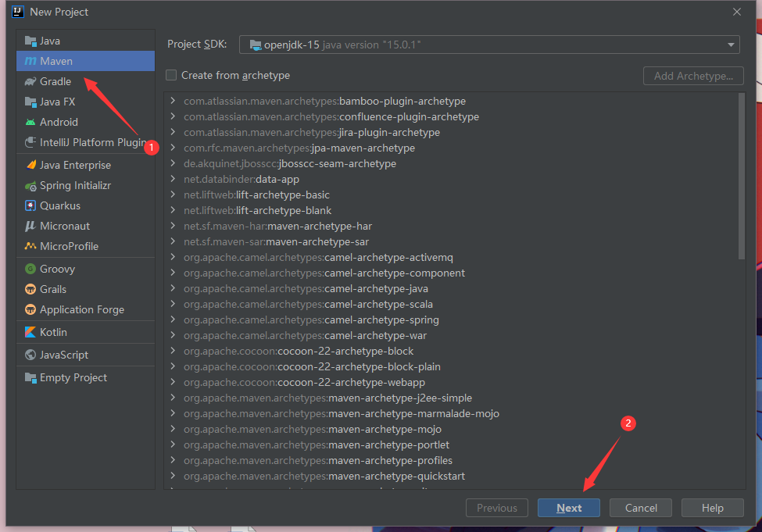Expand maven-archetype-mojo node
Screen dimensions: 762x532
pyautogui.click(x=173, y=429)
